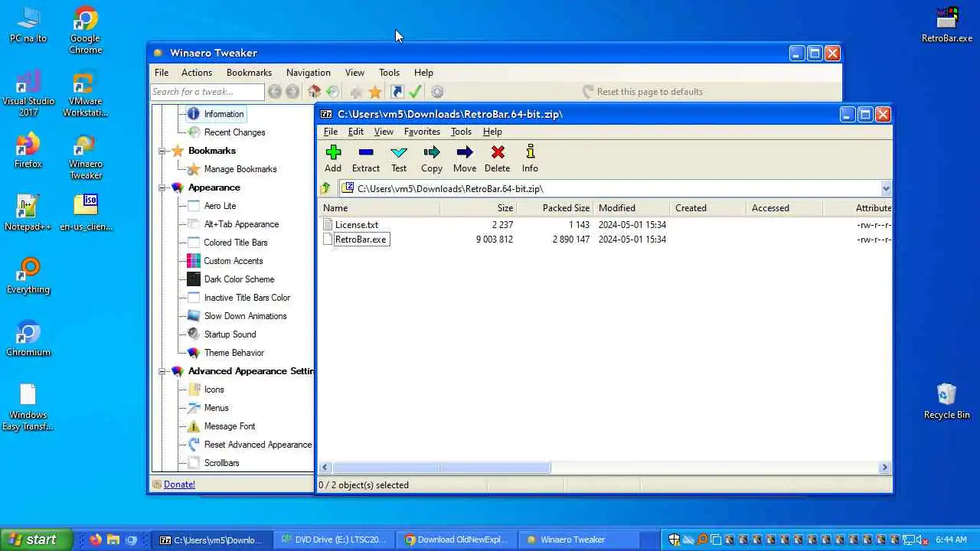Select the RetroBar.exe desktop icon
Screen dimensions: 980x551
click(x=947, y=24)
